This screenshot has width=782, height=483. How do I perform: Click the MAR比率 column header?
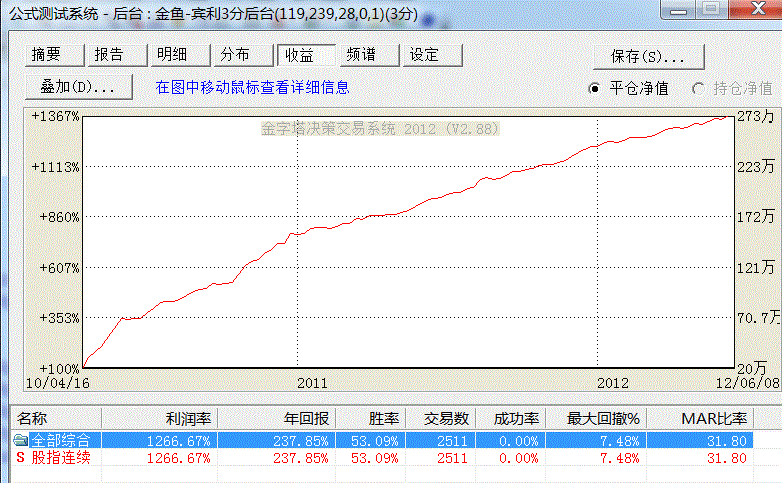coord(700,418)
